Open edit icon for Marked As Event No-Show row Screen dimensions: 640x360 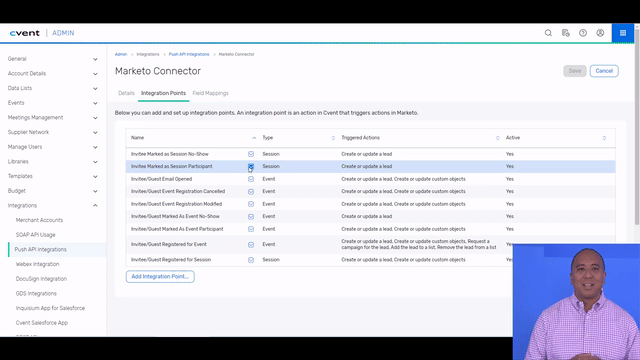251,216
